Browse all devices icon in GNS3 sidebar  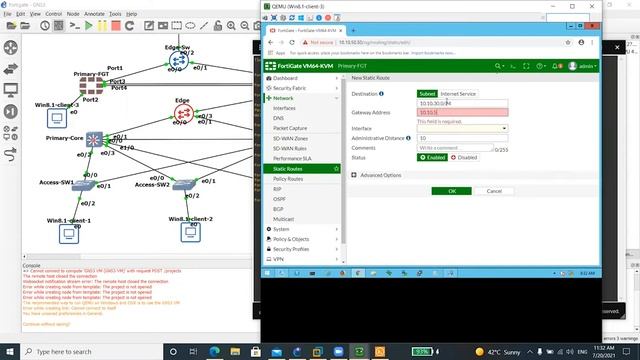pos(11,133)
